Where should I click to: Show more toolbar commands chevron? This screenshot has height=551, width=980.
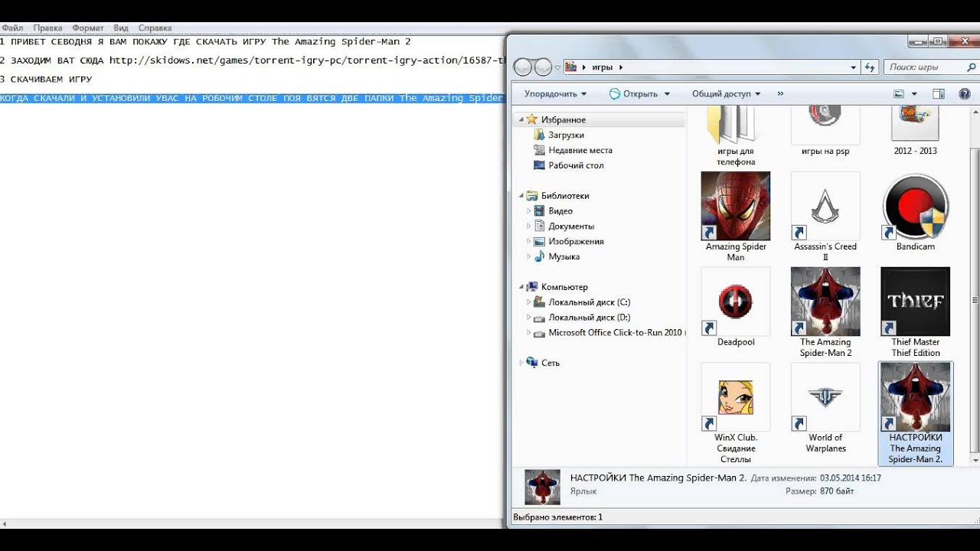(780, 94)
